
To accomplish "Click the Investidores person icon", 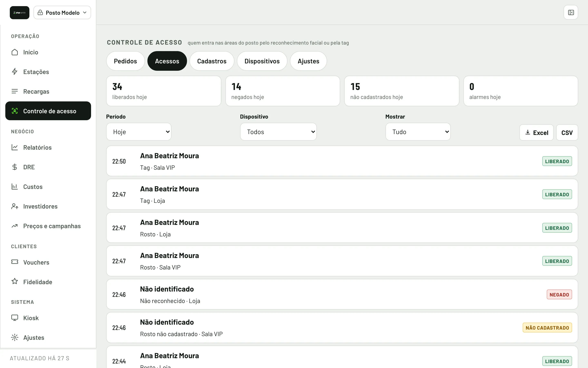I will click(14, 206).
